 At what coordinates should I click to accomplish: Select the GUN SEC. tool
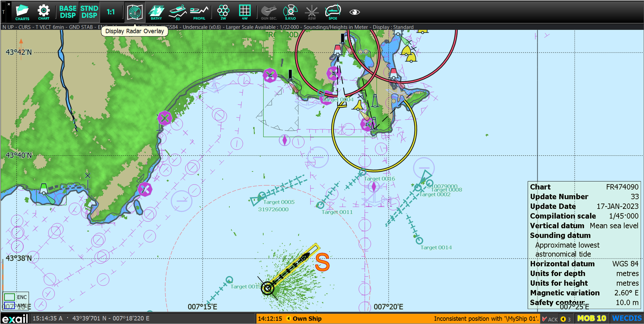[269, 12]
